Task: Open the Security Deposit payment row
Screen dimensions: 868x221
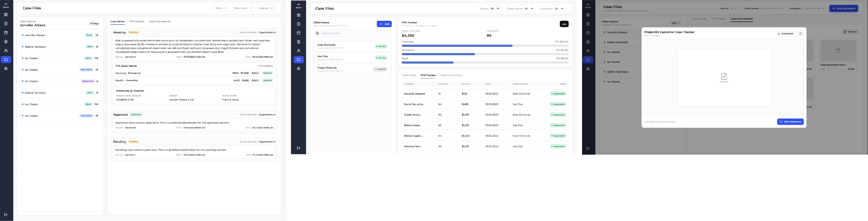Action: [x=485, y=94]
